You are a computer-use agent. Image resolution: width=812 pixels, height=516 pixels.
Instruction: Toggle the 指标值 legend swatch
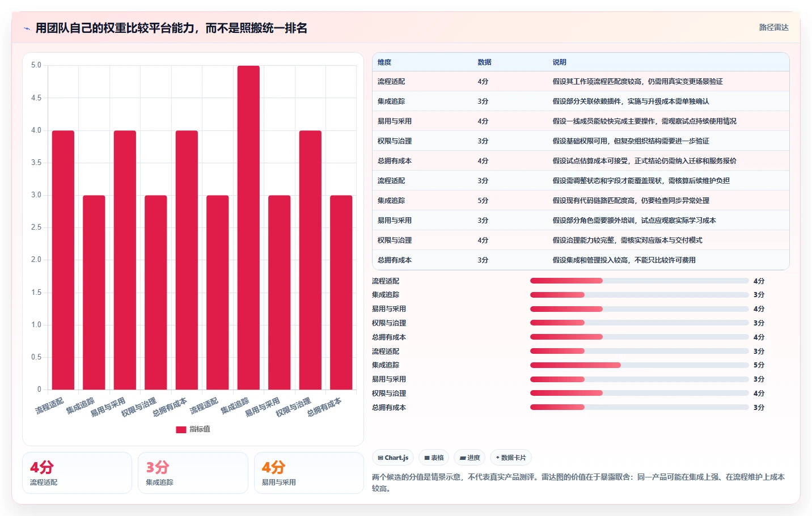tap(181, 429)
